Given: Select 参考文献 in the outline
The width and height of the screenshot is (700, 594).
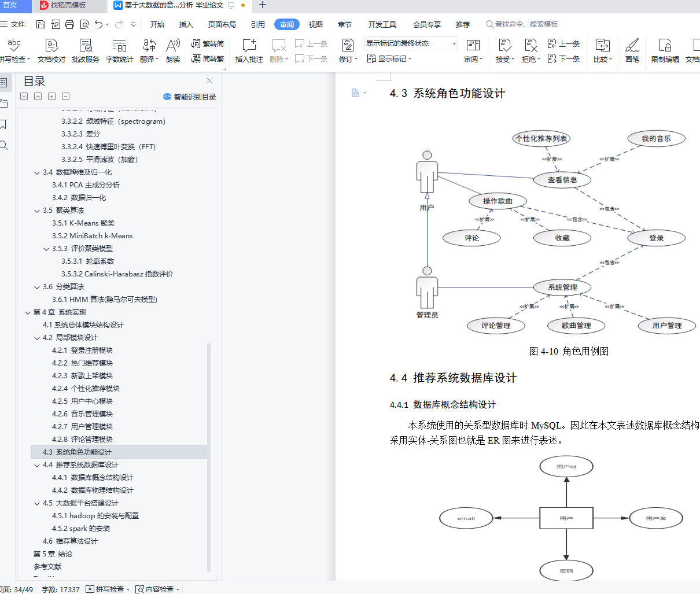Looking at the screenshot, I should click(x=47, y=567).
